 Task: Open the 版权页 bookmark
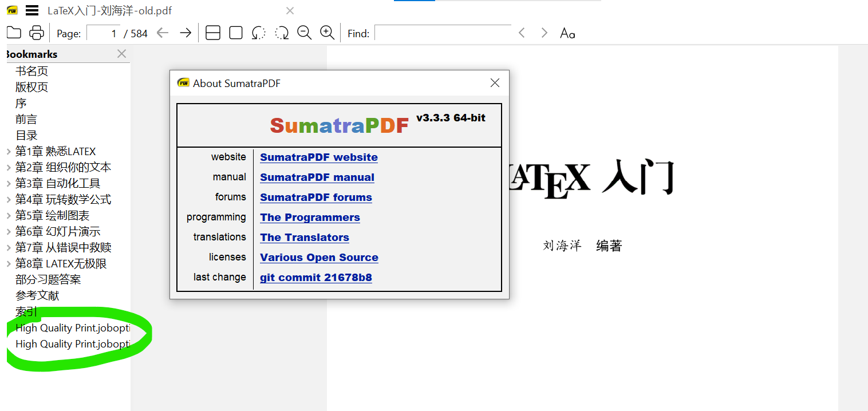coord(31,87)
